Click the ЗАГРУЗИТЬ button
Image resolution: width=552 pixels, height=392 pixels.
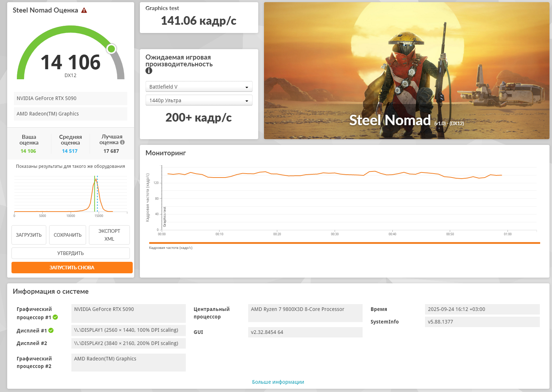tap(29, 235)
